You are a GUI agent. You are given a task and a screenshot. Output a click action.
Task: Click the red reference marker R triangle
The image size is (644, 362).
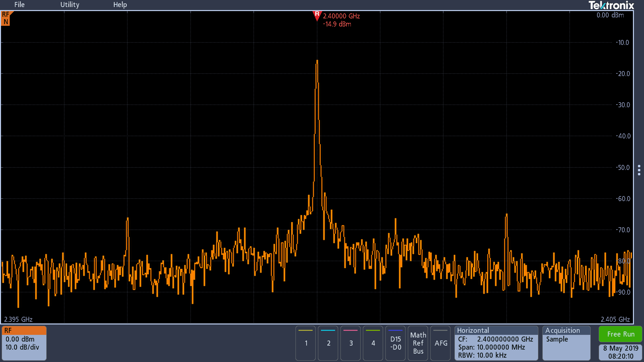click(317, 15)
